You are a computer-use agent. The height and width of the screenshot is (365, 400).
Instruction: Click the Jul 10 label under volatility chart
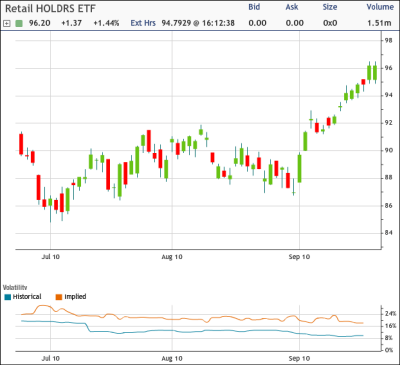click(51, 358)
